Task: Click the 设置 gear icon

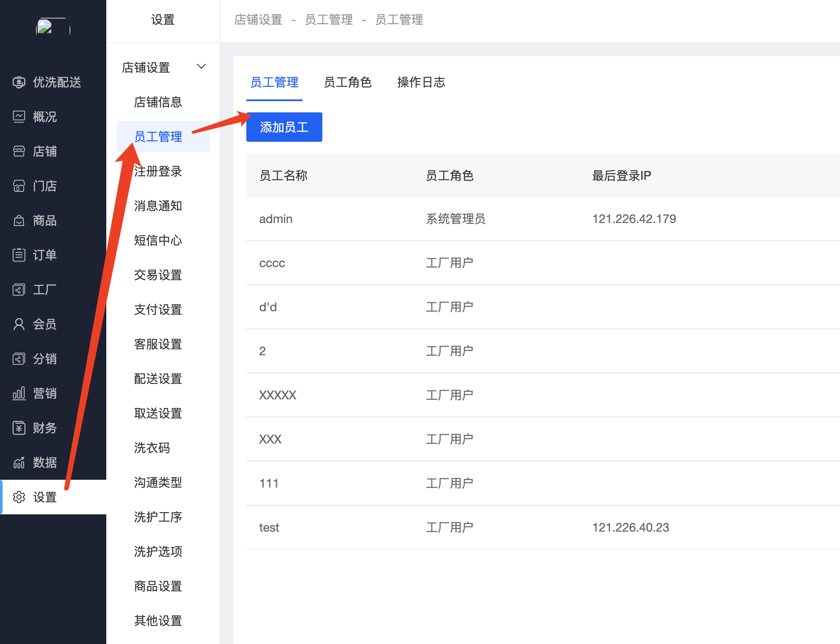Action: [x=19, y=497]
